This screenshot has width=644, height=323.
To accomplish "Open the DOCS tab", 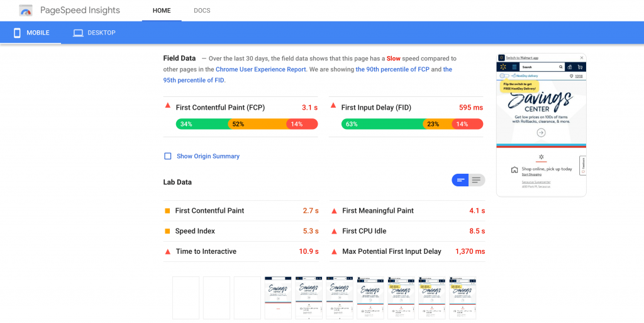I will click(x=202, y=11).
